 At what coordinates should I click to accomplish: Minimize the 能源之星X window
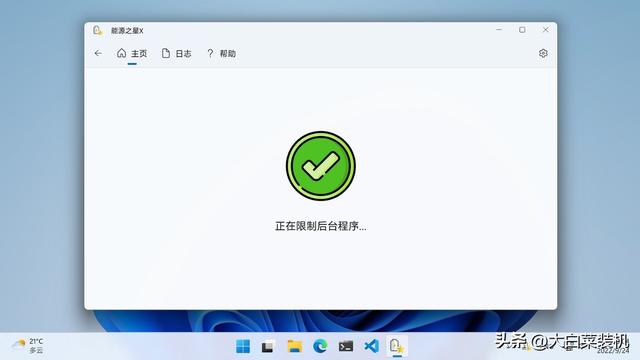click(x=499, y=30)
